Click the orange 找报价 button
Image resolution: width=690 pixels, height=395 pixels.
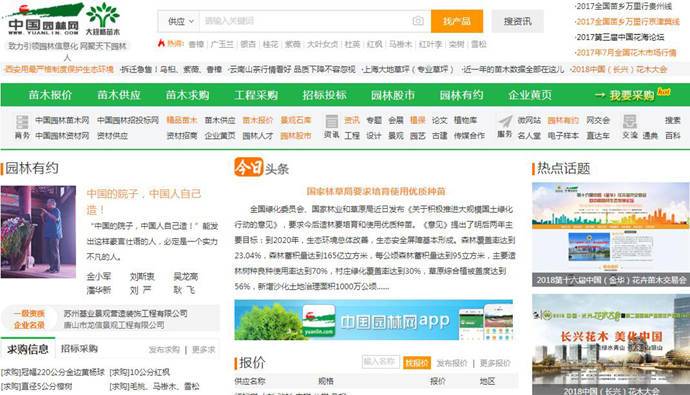point(417,363)
